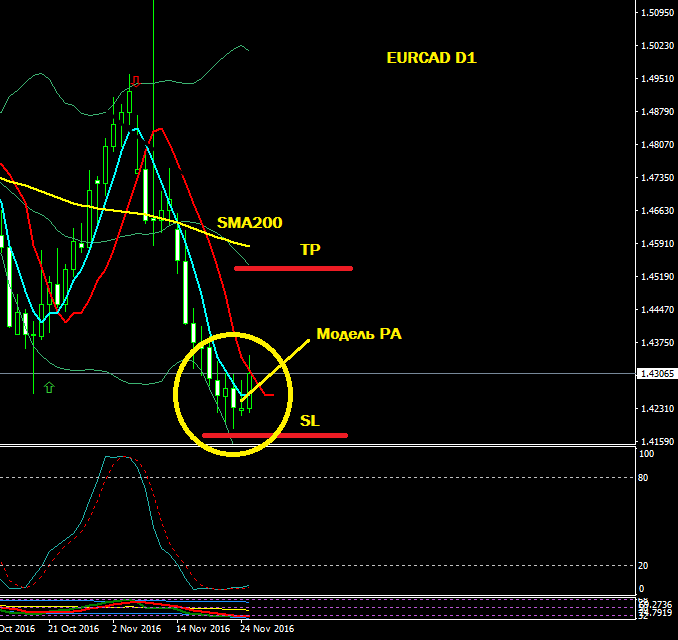Select the SMA200 text label

[x=249, y=223]
